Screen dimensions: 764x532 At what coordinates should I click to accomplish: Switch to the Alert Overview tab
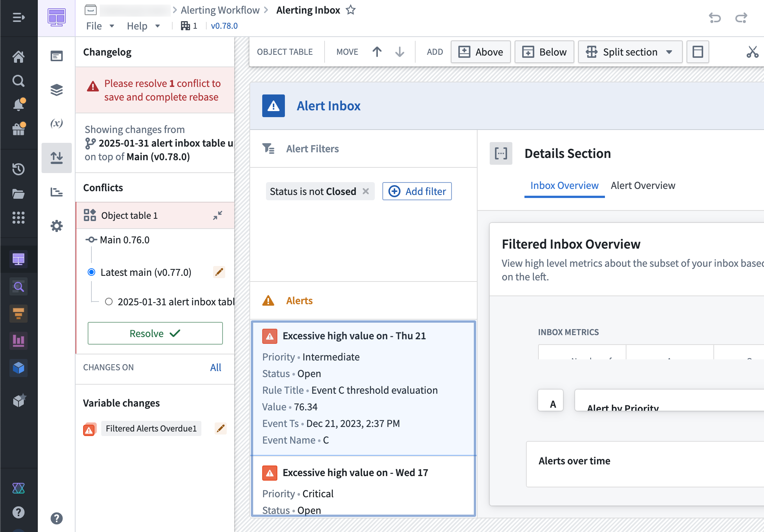643,185
